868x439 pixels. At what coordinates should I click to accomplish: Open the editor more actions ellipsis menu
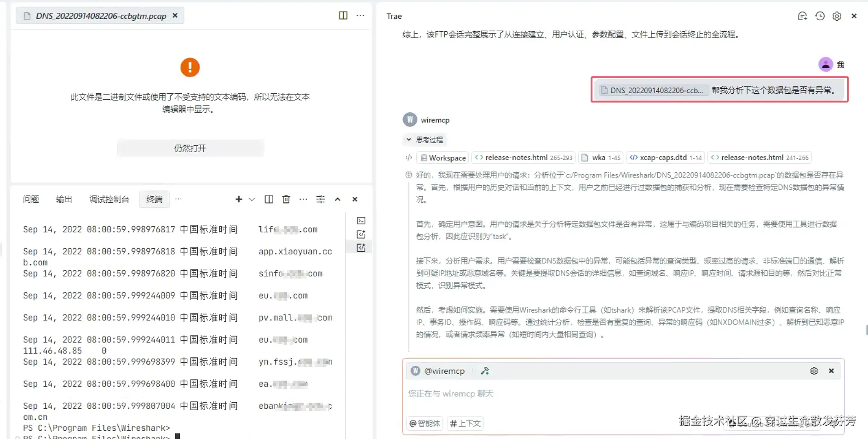pos(360,15)
